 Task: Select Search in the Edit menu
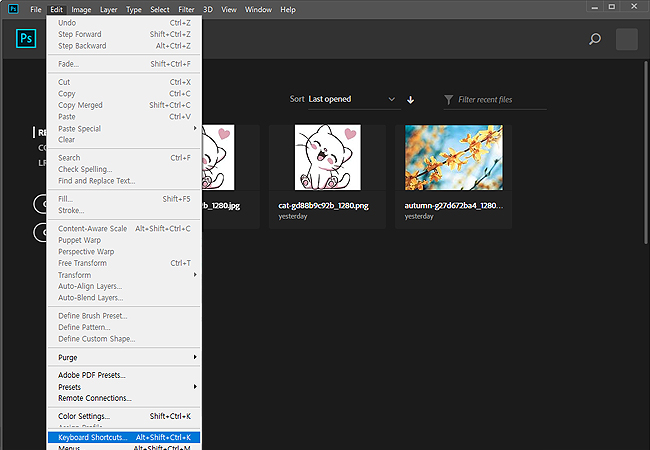pyautogui.click(x=124, y=157)
